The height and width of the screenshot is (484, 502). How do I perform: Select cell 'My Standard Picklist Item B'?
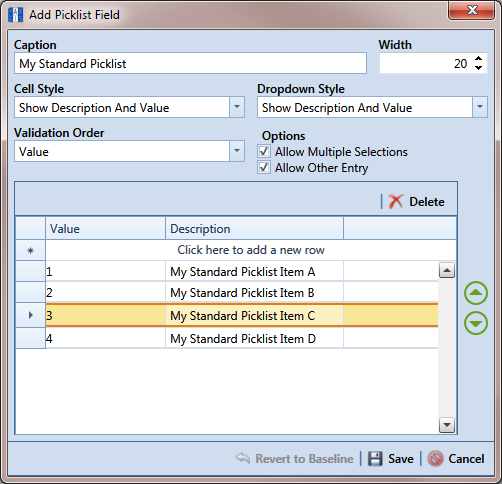click(x=254, y=292)
